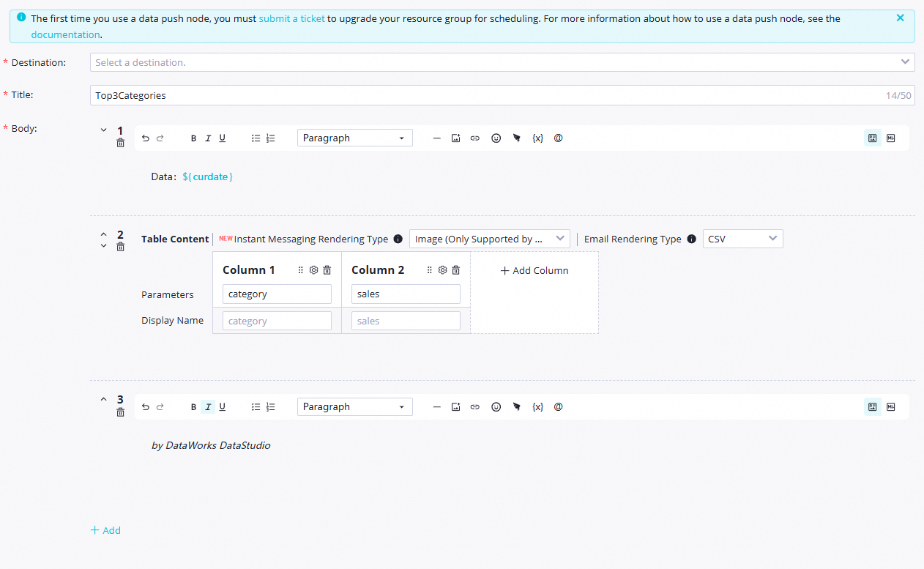Delete Column 2 with trash icon

pos(456,270)
